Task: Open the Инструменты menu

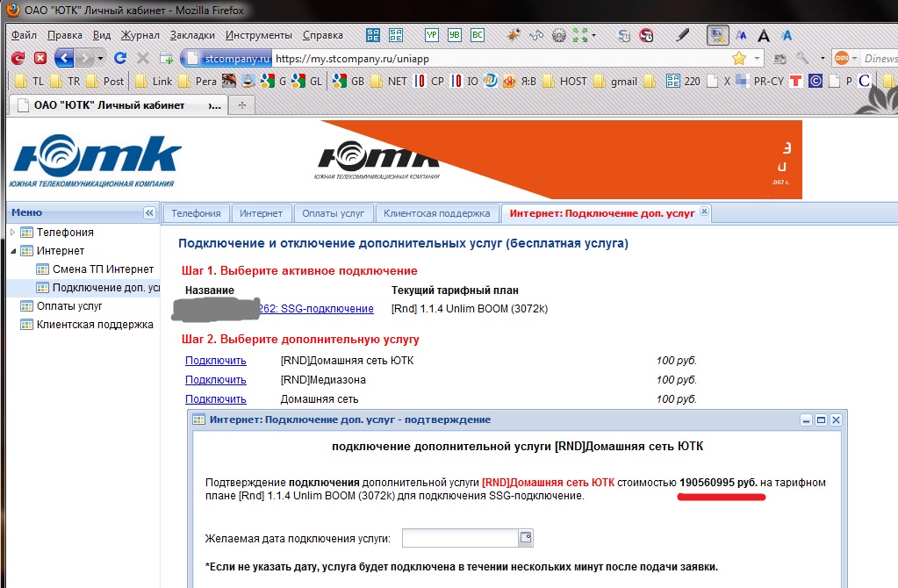Action: (259, 35)
